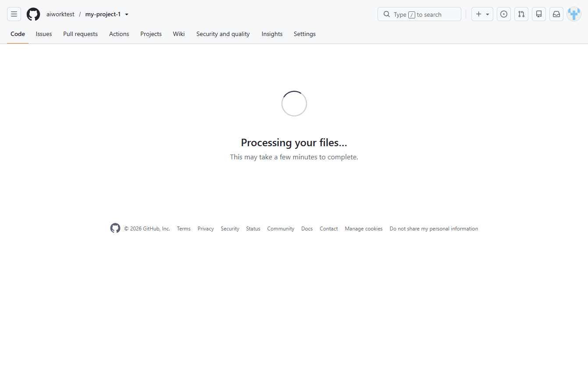This screenshot has height=385, width=588.
Task: Click the footer GitHub logo icon
Action: point(115,228)
